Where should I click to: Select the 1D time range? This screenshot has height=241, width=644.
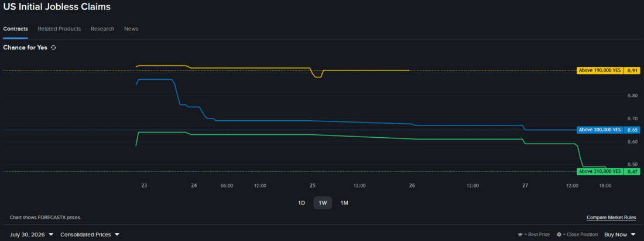[302, 203]
